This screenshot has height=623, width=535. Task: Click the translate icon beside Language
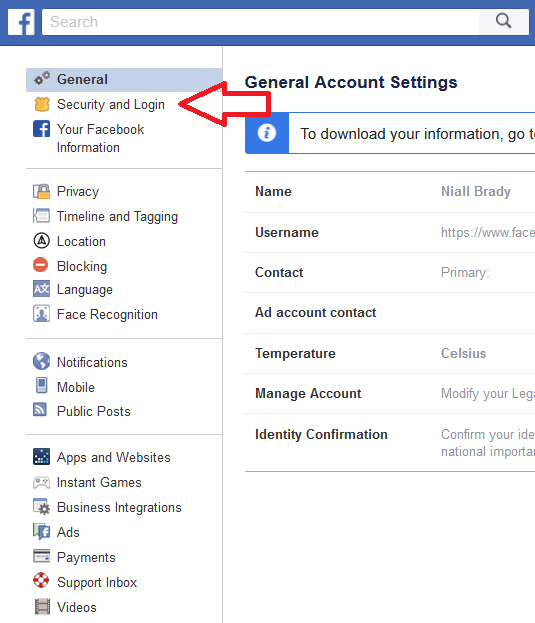42,289
